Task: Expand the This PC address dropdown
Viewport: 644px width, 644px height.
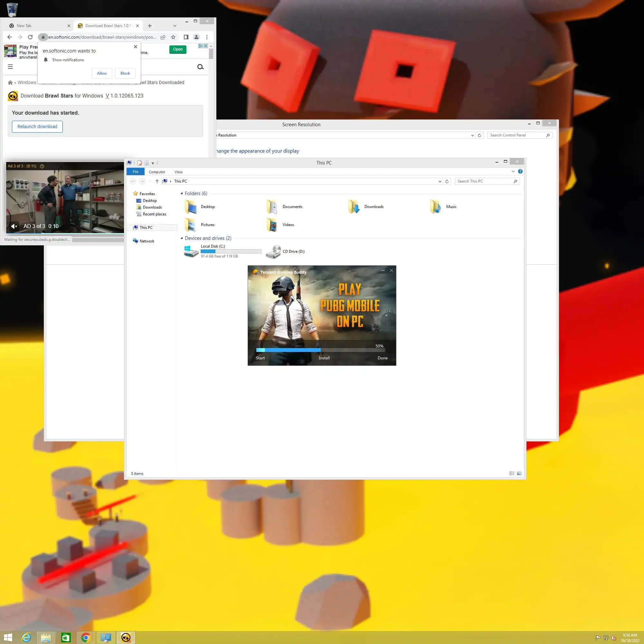Action: pyautogui.click(x=440, y=181)
